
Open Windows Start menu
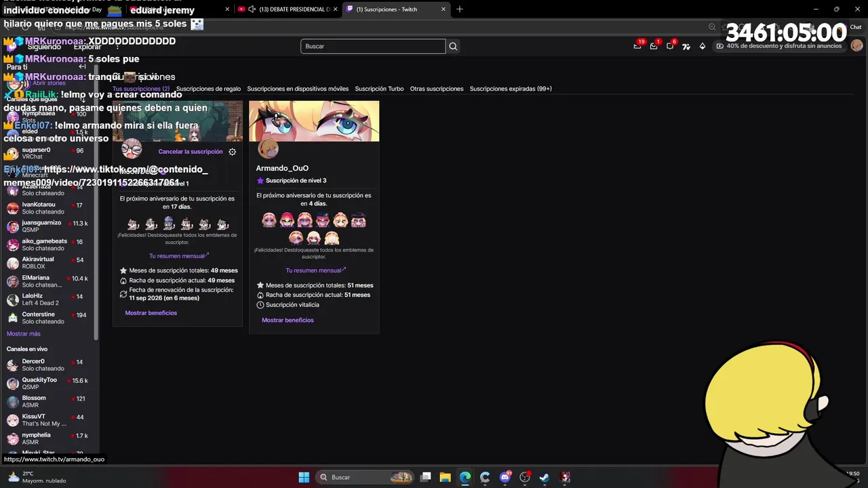click(x=304, y=477)
